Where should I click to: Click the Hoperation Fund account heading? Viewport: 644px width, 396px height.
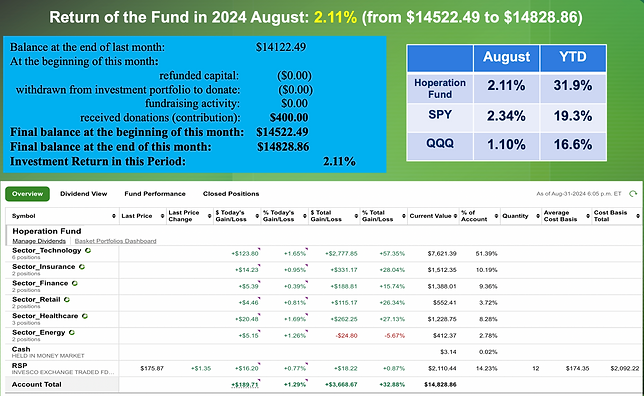[x=47, y=231]
